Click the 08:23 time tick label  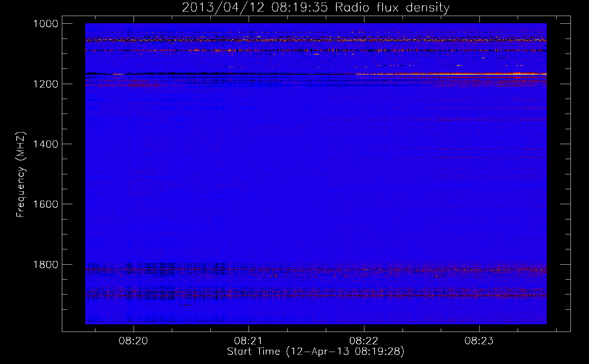click(479, 341)
